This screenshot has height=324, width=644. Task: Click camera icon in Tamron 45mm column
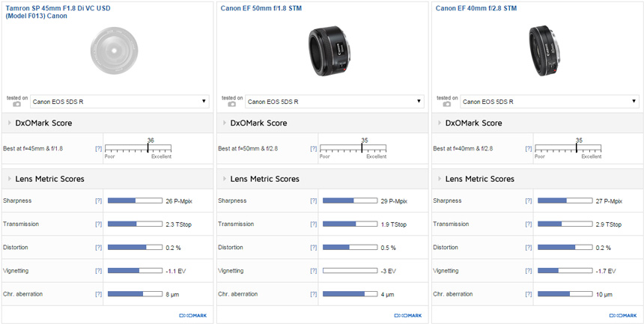[x=16, y=104]
